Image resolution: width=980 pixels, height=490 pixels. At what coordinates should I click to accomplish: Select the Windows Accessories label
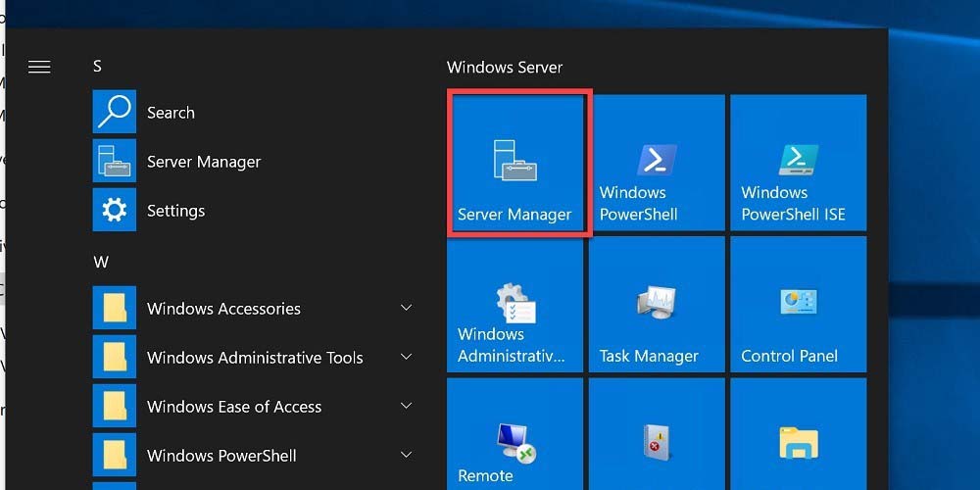[223, 309]
